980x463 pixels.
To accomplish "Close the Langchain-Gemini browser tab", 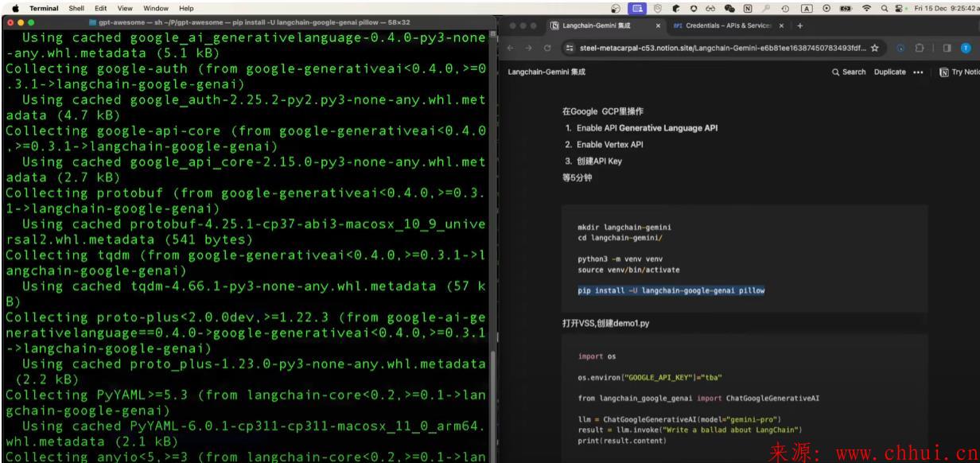I will click(657, 25).
